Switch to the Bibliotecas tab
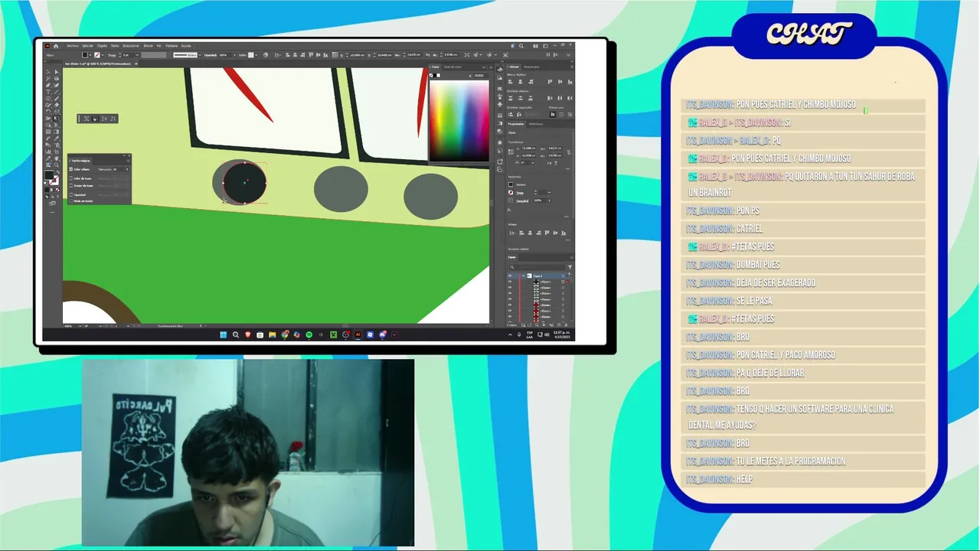Viewport: 980px width, 551px height. coord(536,124)
